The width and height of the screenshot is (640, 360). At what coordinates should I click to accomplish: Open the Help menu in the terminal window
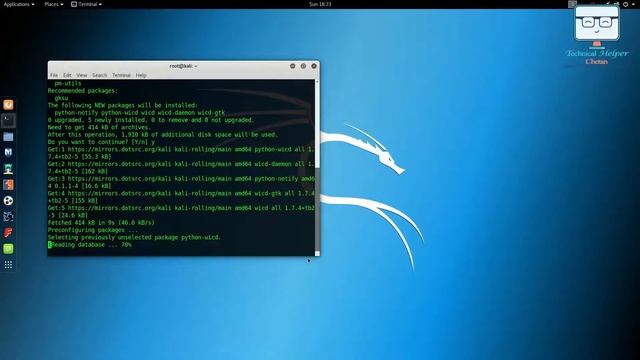[x=141, y=75]
